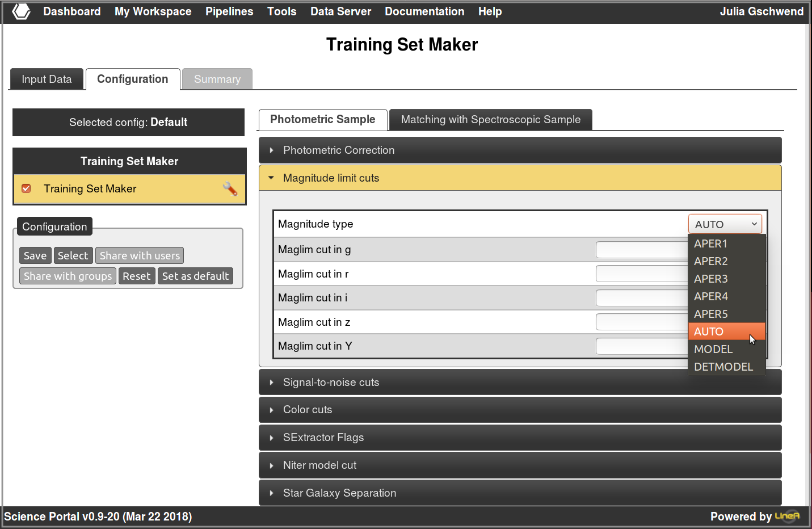Open the Data Server menu

point(340,11)
